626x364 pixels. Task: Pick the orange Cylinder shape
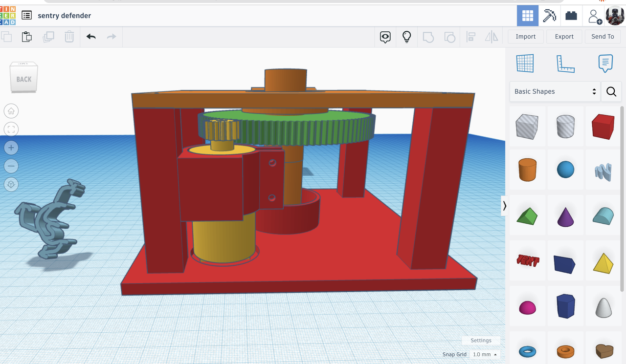tap(527, 170)
